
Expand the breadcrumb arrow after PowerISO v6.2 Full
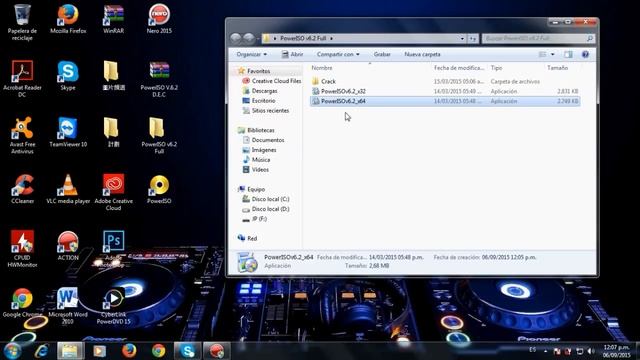(331, 38)
